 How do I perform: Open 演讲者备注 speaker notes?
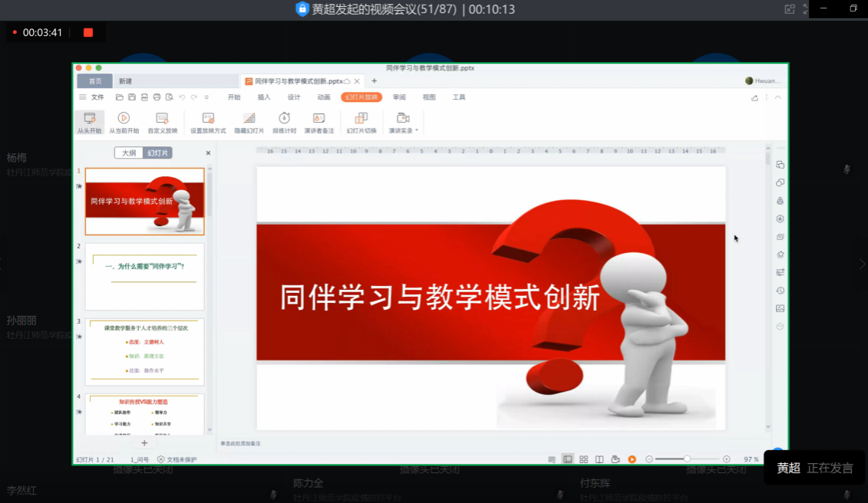click(x=318, y=118)
